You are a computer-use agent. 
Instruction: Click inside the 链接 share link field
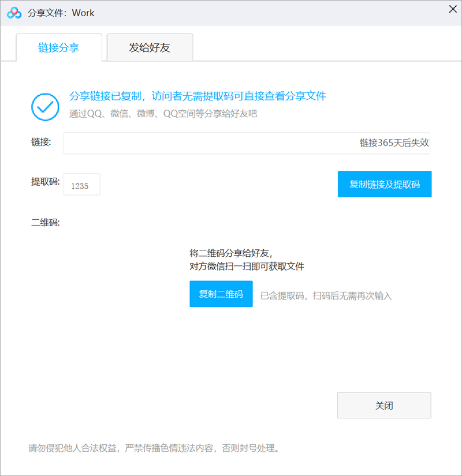point(202,143)
